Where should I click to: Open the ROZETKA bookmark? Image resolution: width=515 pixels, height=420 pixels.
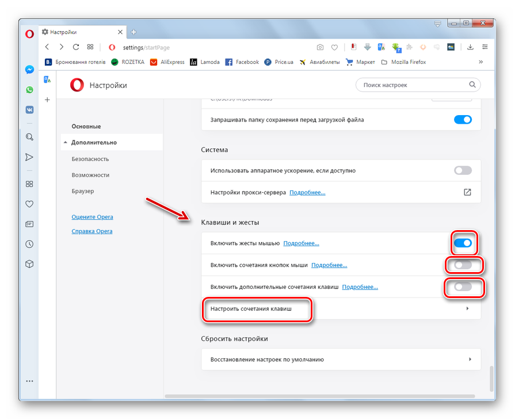click(128, 62)
